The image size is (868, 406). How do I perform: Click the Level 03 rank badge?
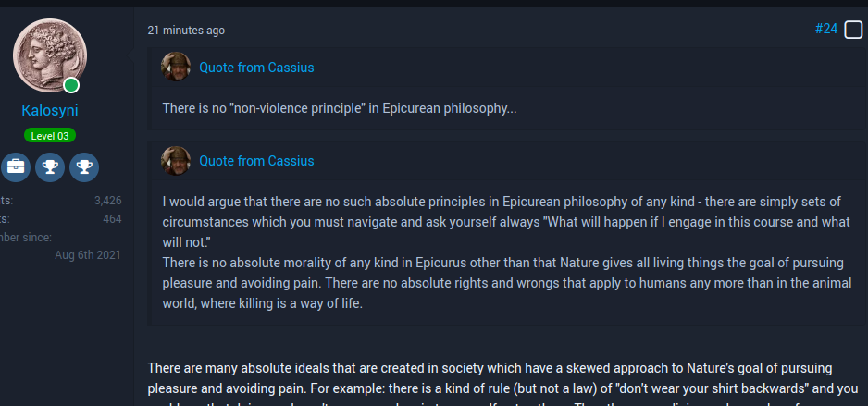pos(50,136)
